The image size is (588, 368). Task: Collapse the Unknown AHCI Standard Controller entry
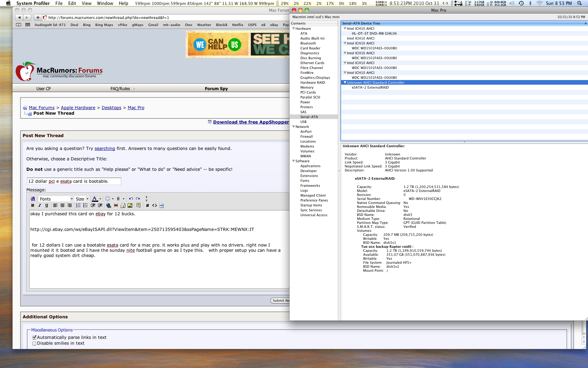(x=345, y=82)
